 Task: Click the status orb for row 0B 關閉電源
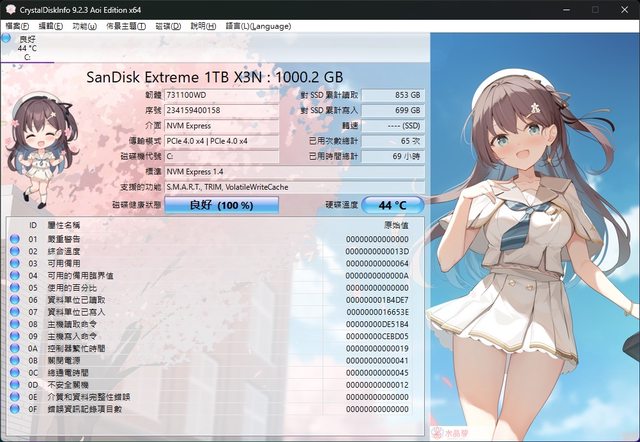click(x=15, y=360)
